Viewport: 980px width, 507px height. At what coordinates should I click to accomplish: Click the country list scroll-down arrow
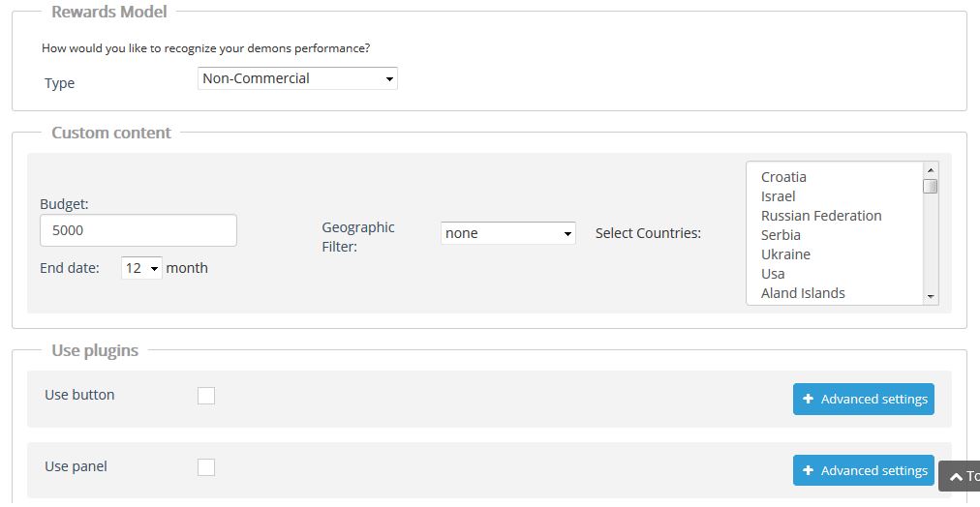[x=931, y=297]
